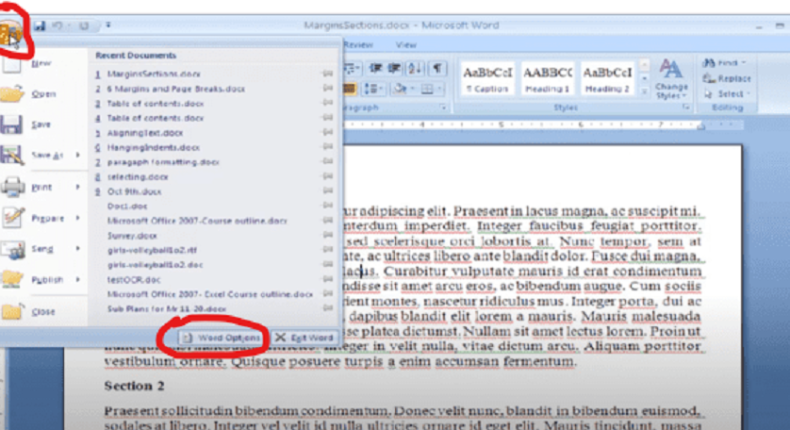This screenshot has width=790, height=430.
Task: Open recent document AligningText.docx
Action: 145,133
